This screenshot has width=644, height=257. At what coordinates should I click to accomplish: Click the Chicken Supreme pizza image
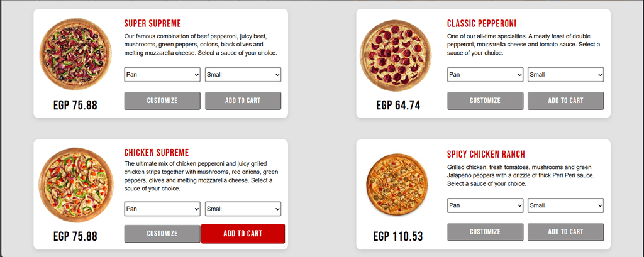click(75, 185)
